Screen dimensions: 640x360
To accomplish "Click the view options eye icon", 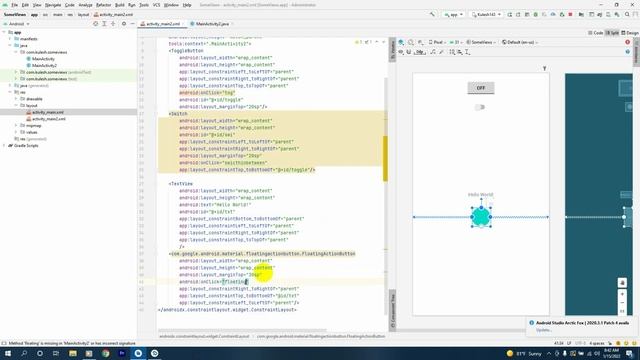I will click(x=401, y=52).
